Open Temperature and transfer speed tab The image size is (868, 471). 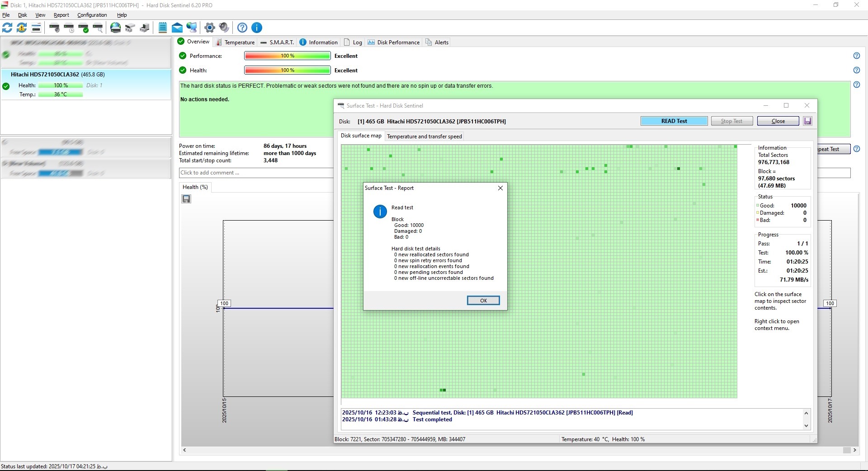click(424, 137)
